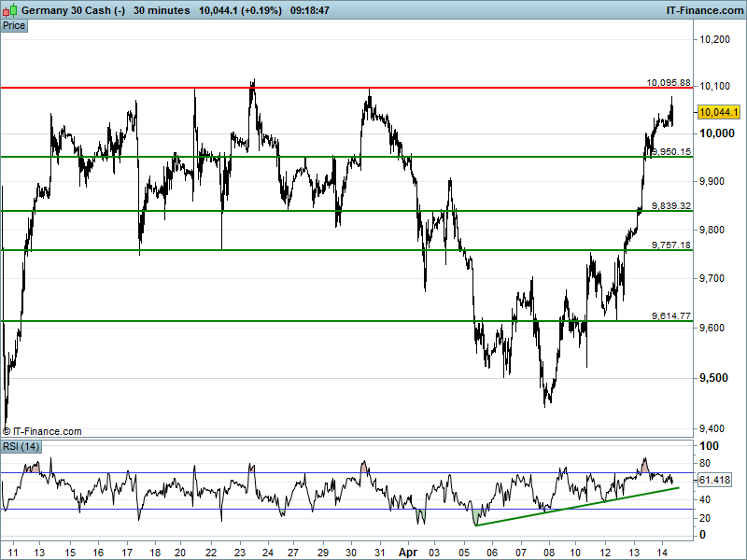Click the 10,200 price axis label

[714, 39]
